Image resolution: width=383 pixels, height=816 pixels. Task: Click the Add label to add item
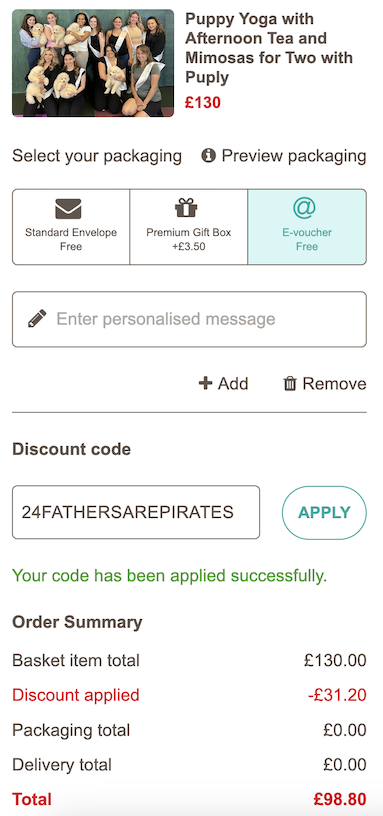click(233, 384)
